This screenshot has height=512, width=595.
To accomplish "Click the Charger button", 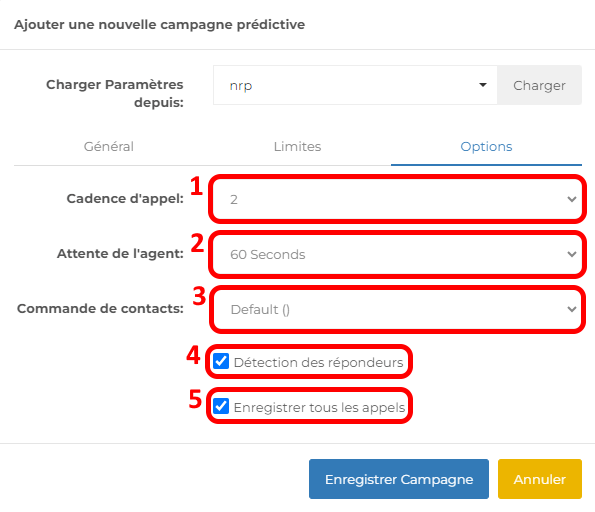I will pyautogui.click(x=539, y=85).
